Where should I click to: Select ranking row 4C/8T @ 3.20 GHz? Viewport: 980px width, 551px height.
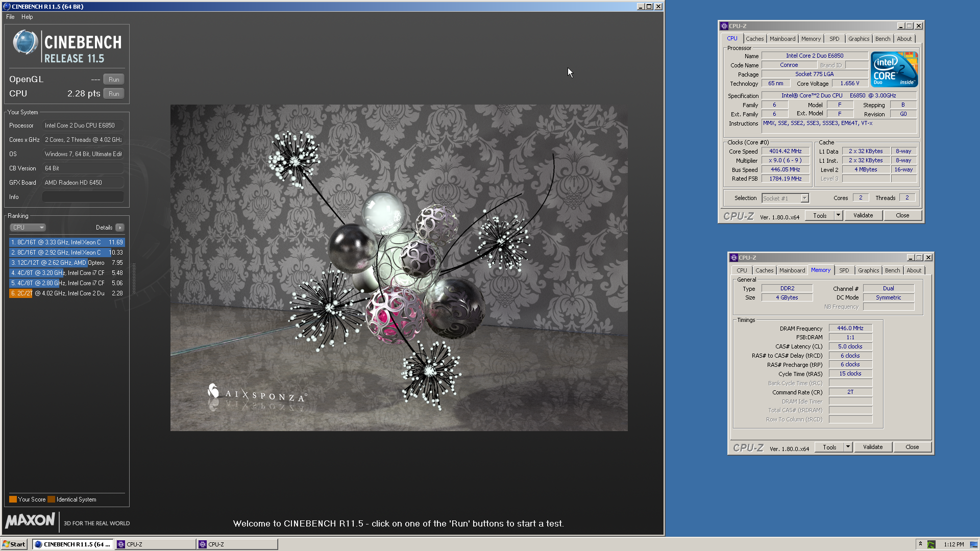pos(67,273)
